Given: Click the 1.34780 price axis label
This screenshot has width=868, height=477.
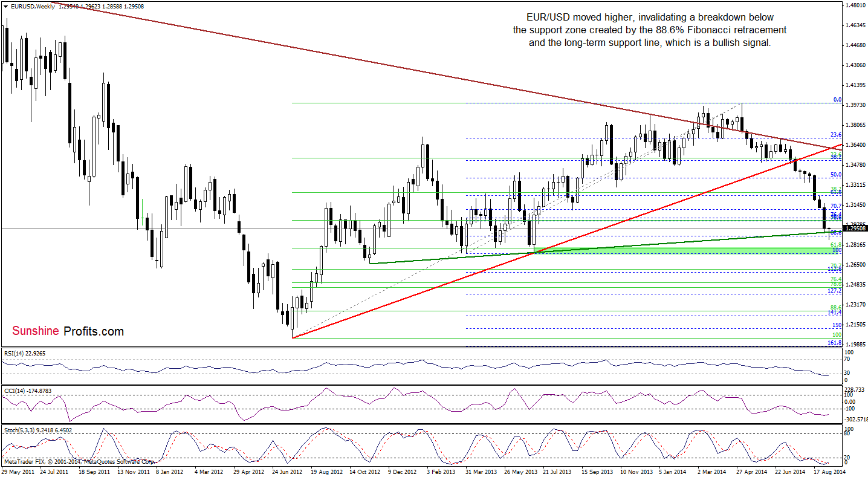Looking at the screenshot, I should coord(857,165).
